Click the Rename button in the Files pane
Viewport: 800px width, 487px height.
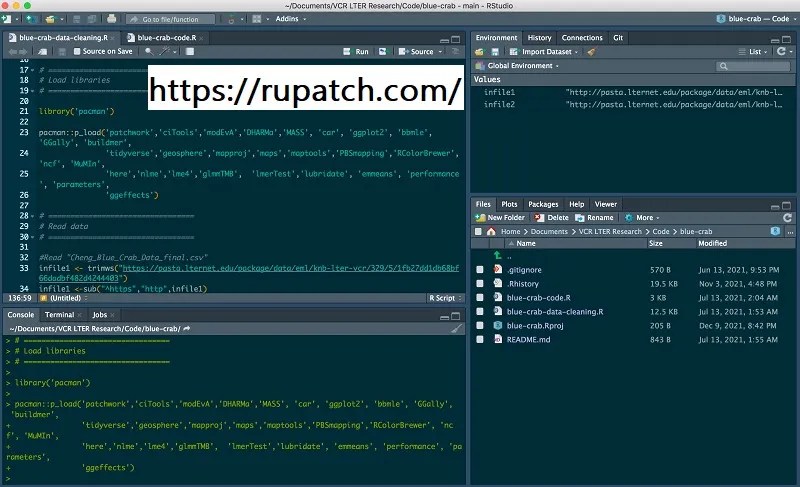[x=594, y=218]
